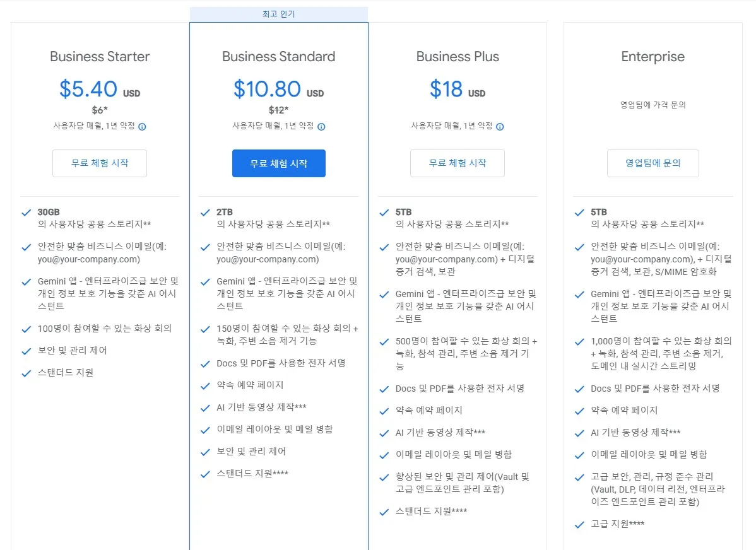Click the checkmark beside AI 기반 동영상 제작 in Standard

pyautogui.click(x=206, y=408)
